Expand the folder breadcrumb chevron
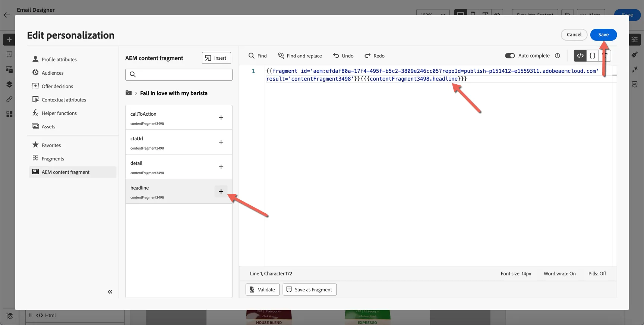This screenshot has height=325, width=644. 136,93
